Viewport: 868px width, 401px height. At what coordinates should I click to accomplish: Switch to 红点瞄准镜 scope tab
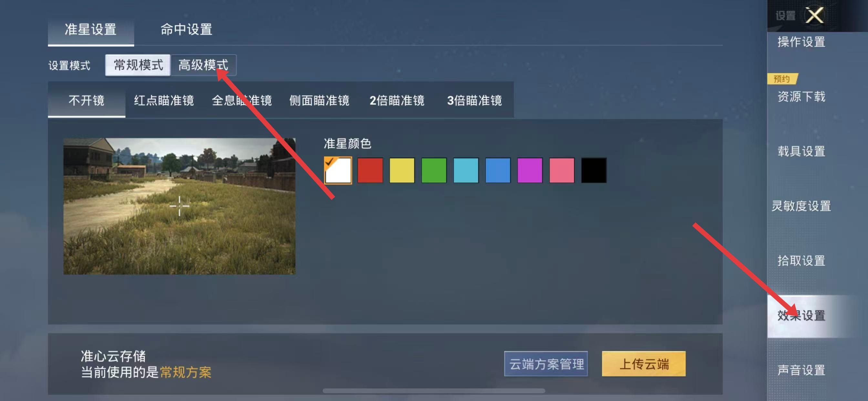pyautogui.click(x=164, y=100)
